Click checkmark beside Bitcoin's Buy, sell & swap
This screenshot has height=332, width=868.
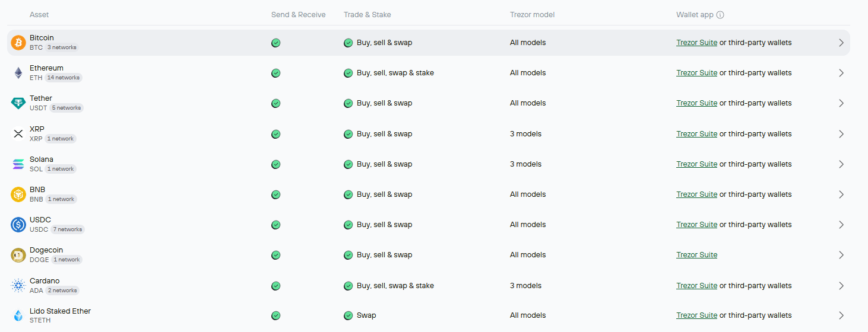tap(348, 43)
